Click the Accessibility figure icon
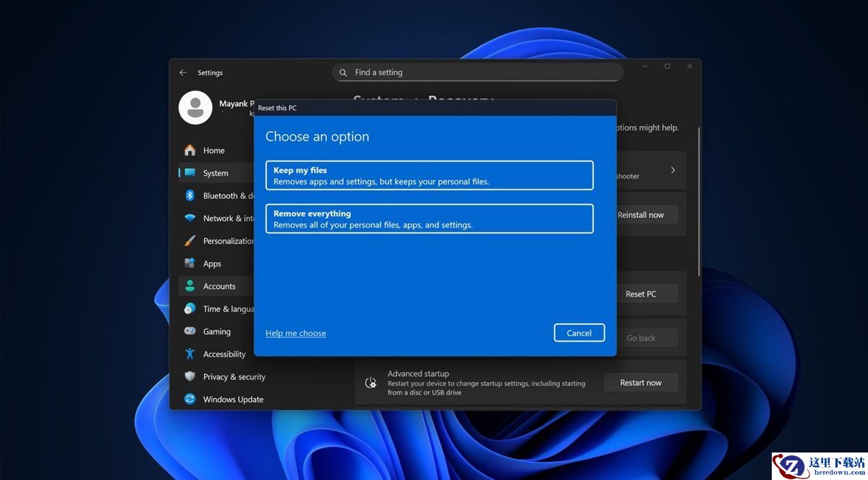Image resolution: width=868 pixels, height=480 pixels. click(190, 353)
